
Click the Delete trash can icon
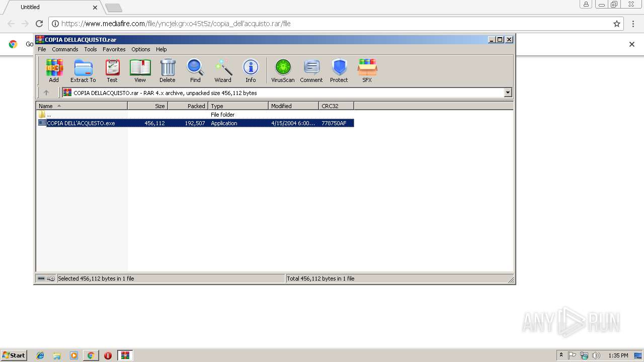(x=168, y=70)
